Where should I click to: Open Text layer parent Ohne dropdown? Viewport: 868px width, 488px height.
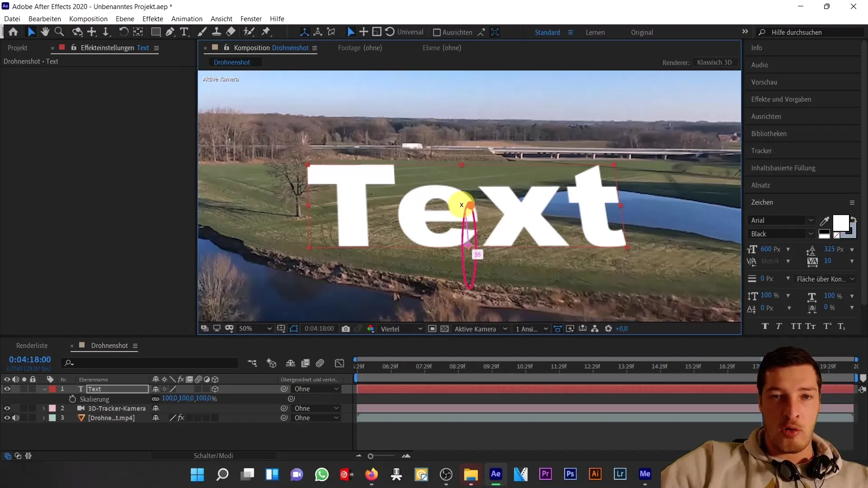316,389
